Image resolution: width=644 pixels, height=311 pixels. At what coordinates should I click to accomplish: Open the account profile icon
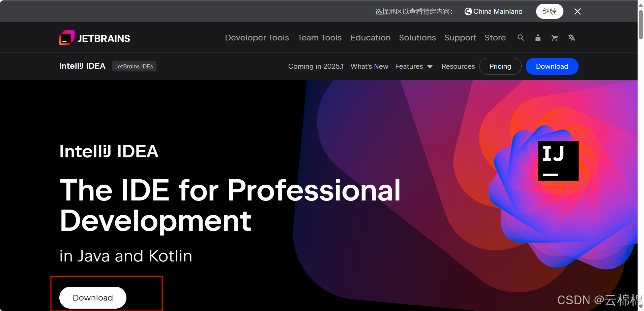coord(538,38)
